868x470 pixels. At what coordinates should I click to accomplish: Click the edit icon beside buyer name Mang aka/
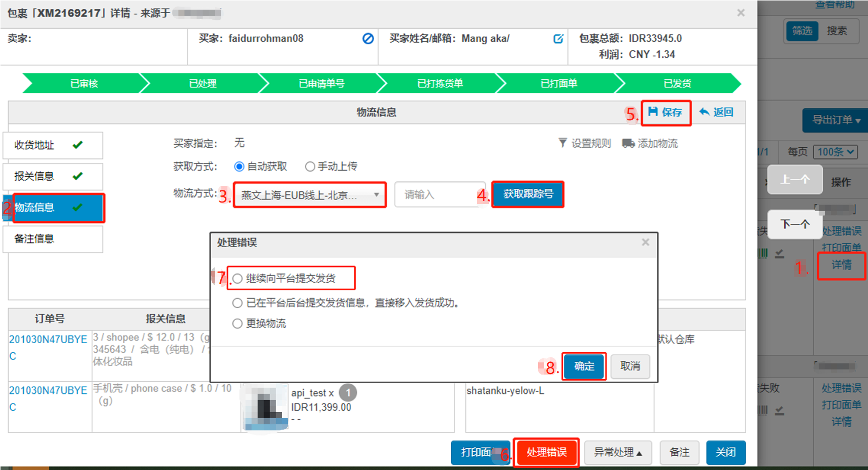558,39
